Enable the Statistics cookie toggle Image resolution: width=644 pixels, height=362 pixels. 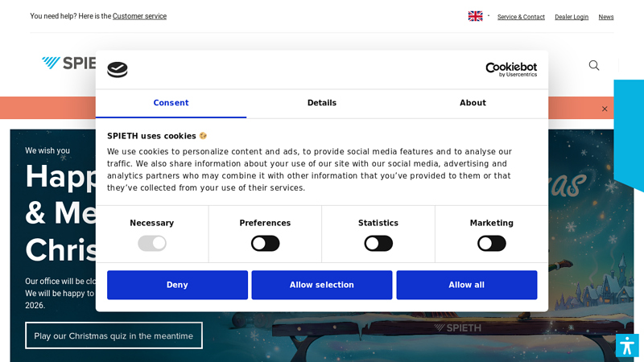(x=378, y=243)
